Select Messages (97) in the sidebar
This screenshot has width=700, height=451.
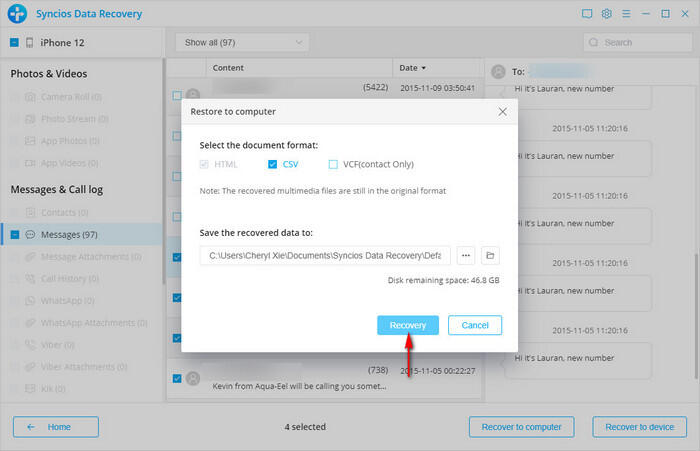68,234
